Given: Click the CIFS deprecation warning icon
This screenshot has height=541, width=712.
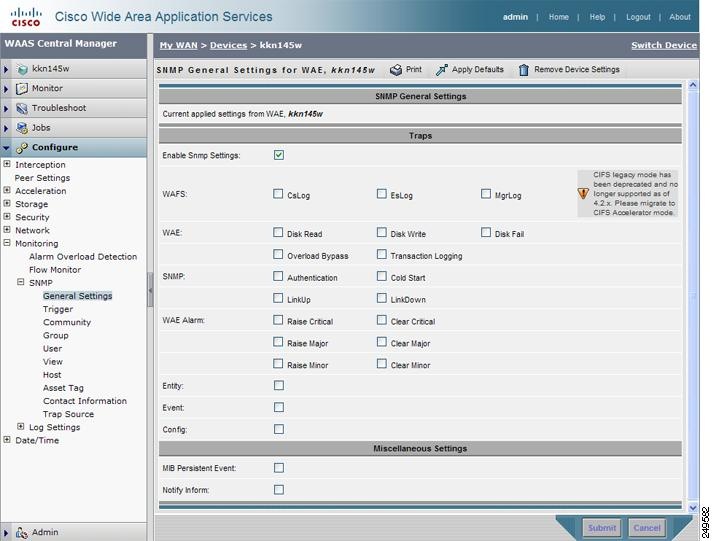Looking at the screenshot, I should point(583,194).
